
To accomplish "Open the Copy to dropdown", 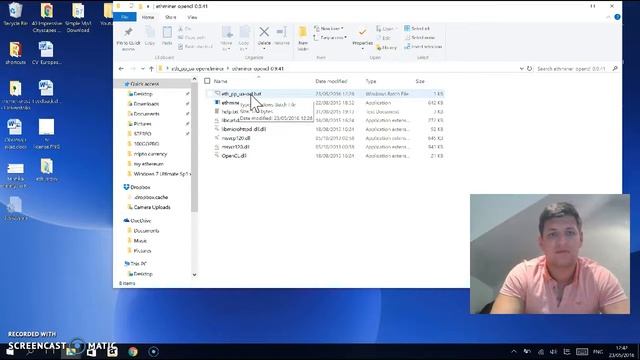I will 244,38.
